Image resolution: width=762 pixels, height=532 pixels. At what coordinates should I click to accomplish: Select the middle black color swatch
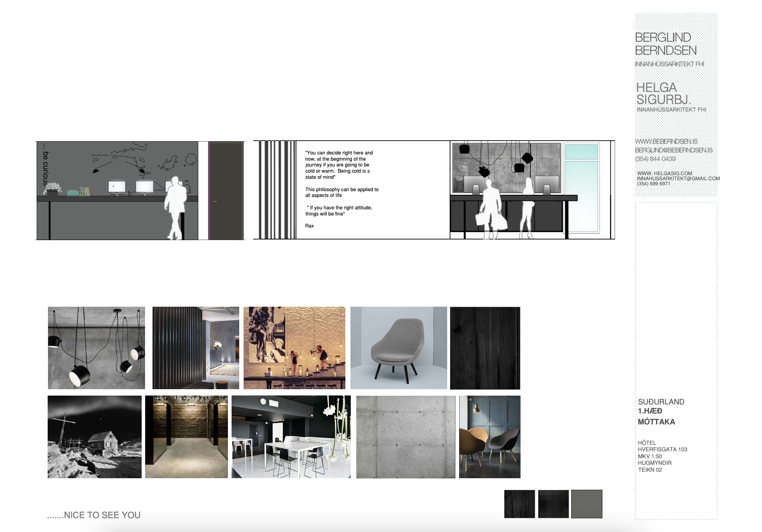(553, 504)
